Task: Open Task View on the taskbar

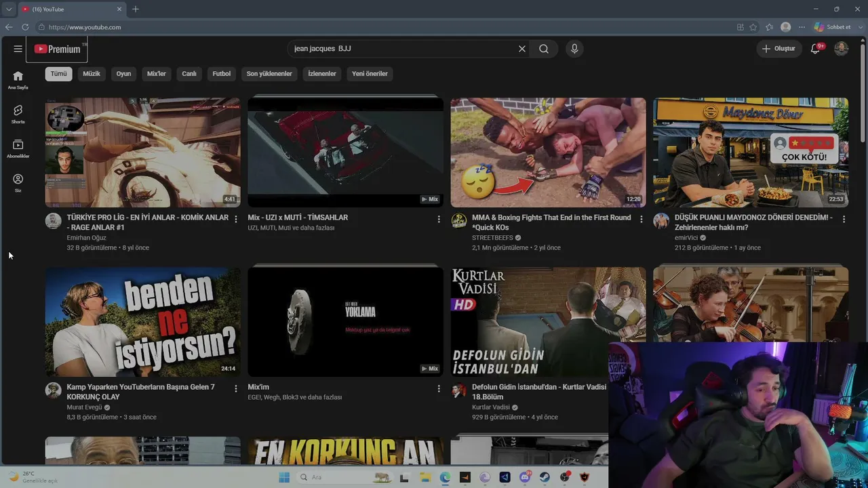Action: 404,477
